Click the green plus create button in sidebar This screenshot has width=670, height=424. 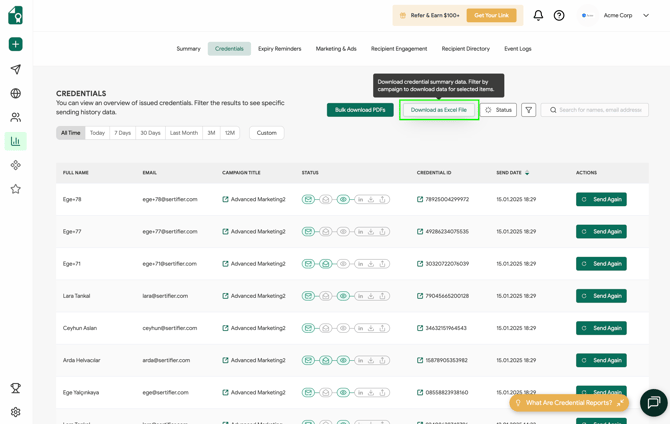[15, 44]
